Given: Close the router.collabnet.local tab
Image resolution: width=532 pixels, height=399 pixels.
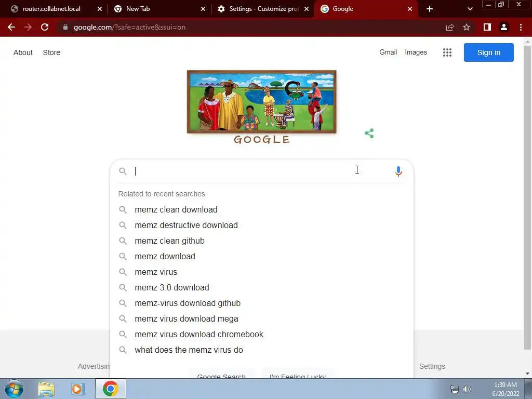Looking at the screenshot, I should [x=100, y=9].
